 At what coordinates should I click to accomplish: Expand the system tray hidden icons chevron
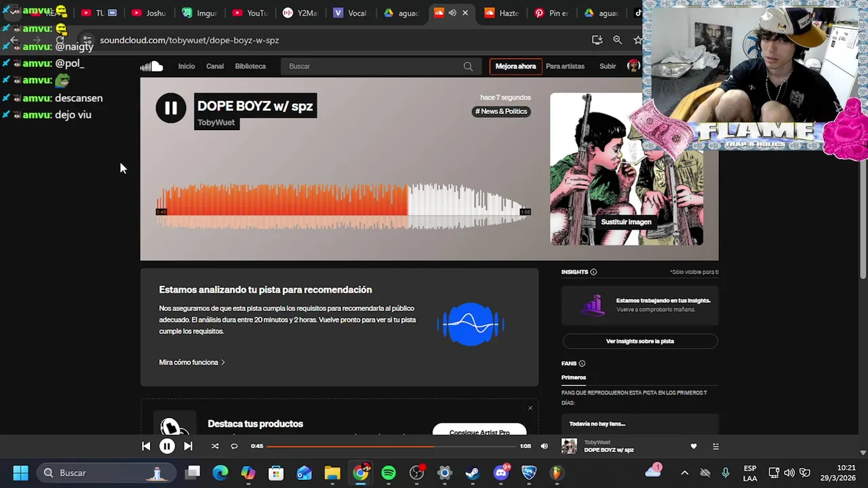pos(684,472)
